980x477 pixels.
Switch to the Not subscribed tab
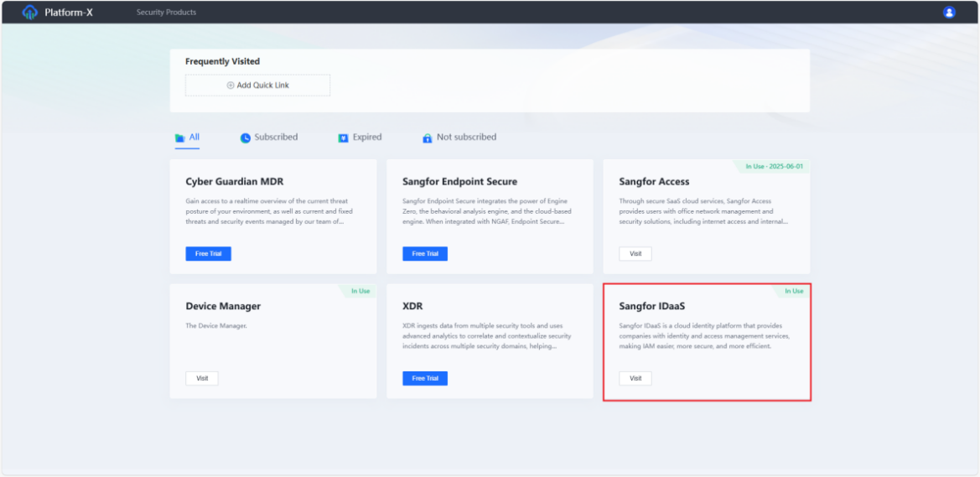pos(466,137)
